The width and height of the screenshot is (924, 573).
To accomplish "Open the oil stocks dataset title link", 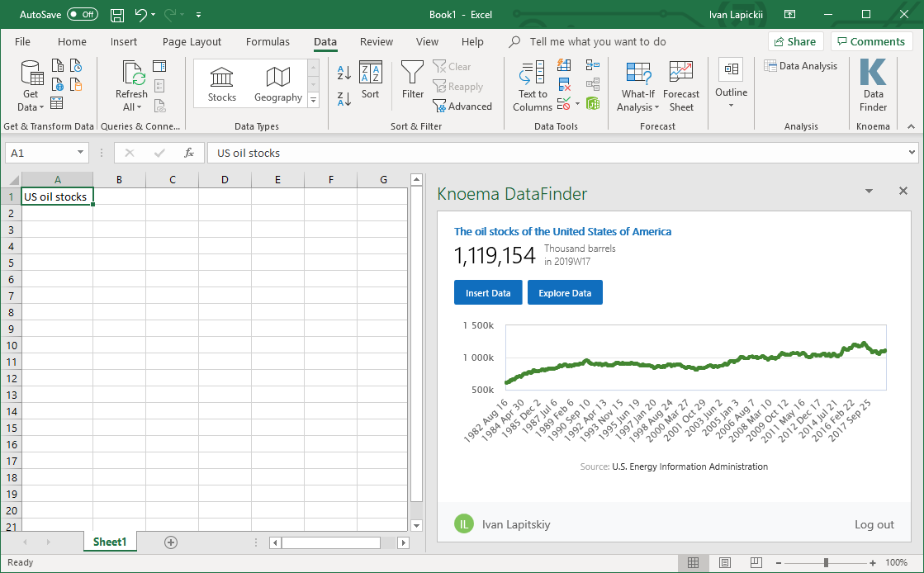I will click(562, 232).
